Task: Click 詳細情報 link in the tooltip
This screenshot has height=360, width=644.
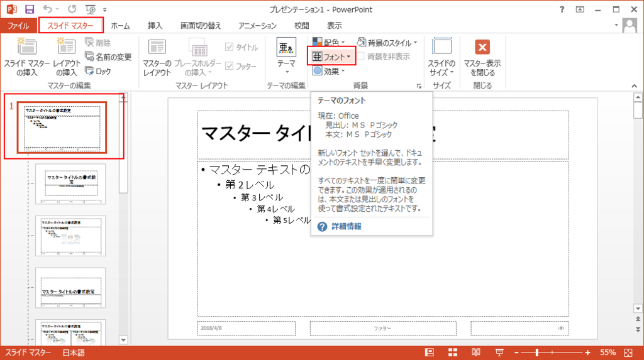Action: pyautogui.click(x=347, y=226)
